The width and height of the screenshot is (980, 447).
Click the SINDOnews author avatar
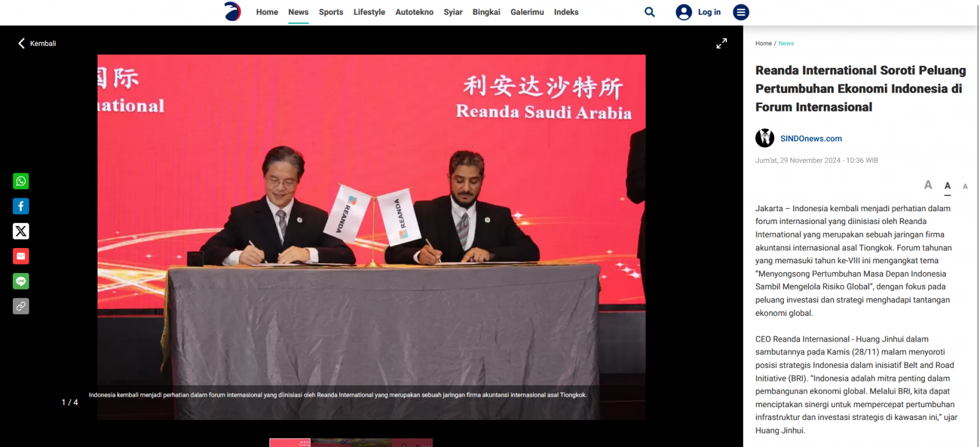tap(764, 138)
